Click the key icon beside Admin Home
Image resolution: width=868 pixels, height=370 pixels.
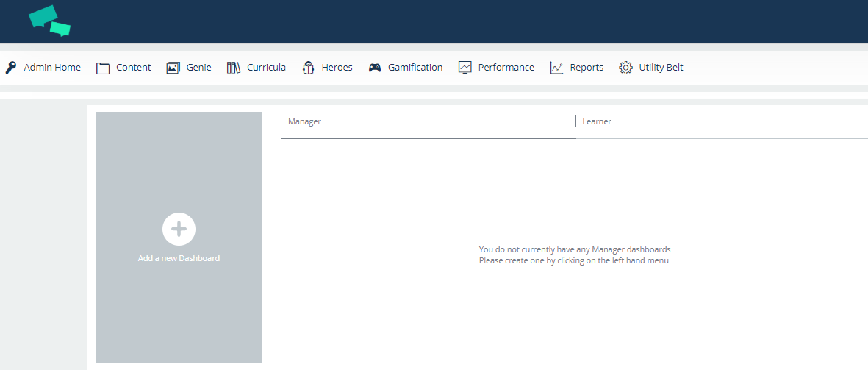(11, 68)
